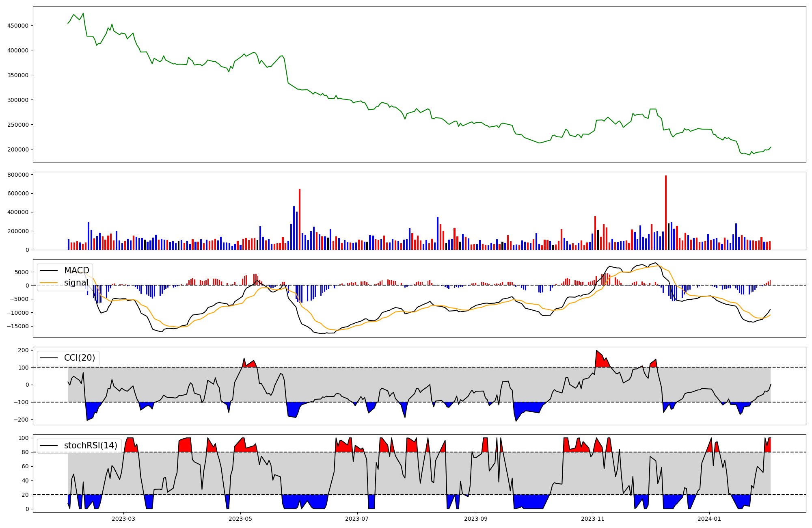Click the MACD legend label

point(76,270)
